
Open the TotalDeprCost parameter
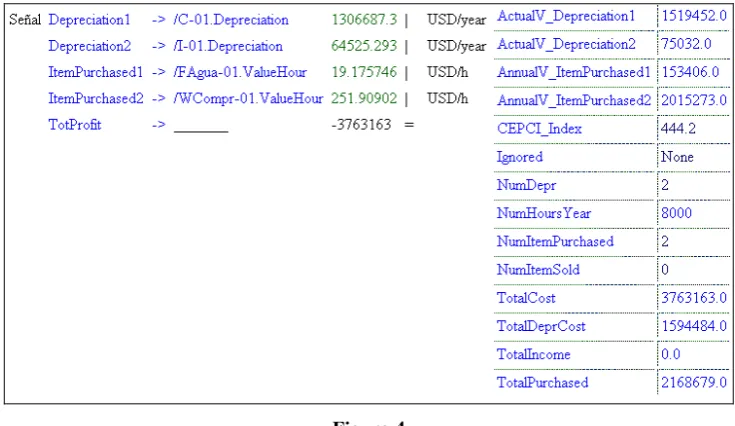(541, 326)
